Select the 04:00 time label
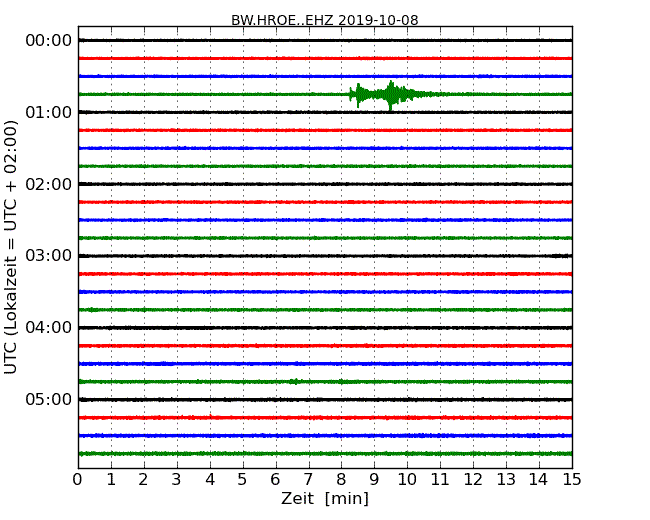650x520 pixels. (49, 328)
